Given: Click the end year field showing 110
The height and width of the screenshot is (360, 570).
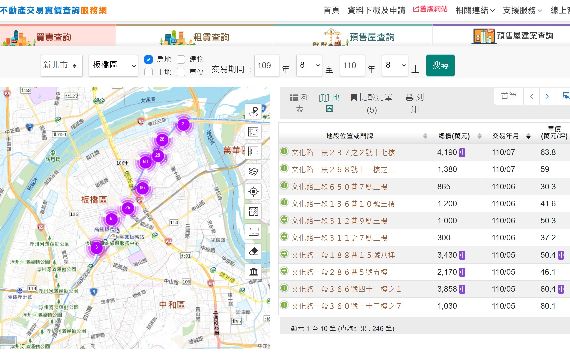Looking at the screenshot, I should 352,65.
